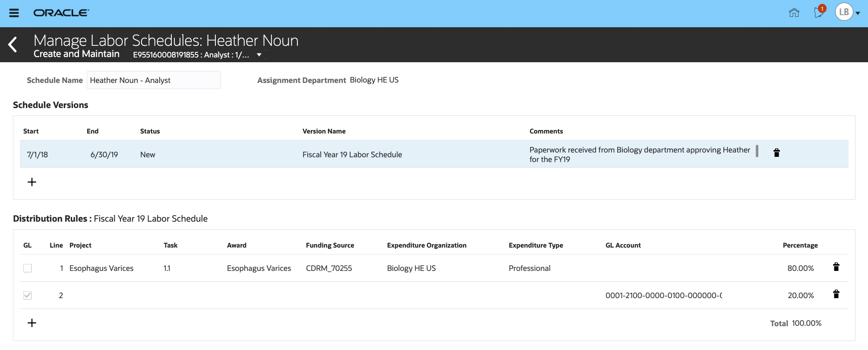Expand the assignment selector dropdown arrow
868x350 pixels.
(259, 55)
